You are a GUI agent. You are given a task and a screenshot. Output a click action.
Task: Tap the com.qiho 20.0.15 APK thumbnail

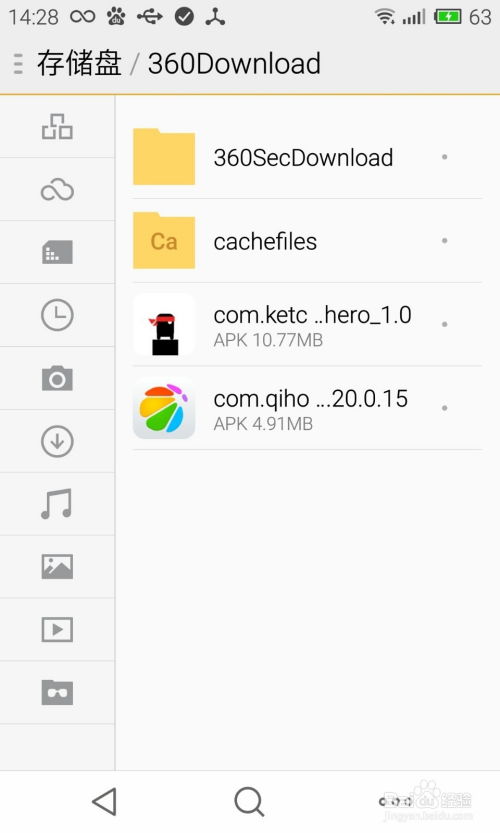click(x=164, y=408)
